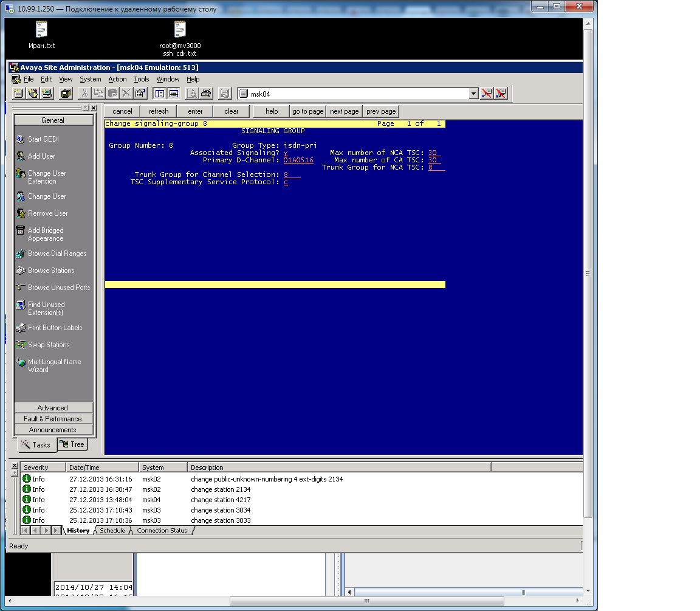Image resolution: width=700 pixels, height=611 pixels.
Task: Switch to the Connection Status tab
Action: pyautogui.click(x=162, y=531)
